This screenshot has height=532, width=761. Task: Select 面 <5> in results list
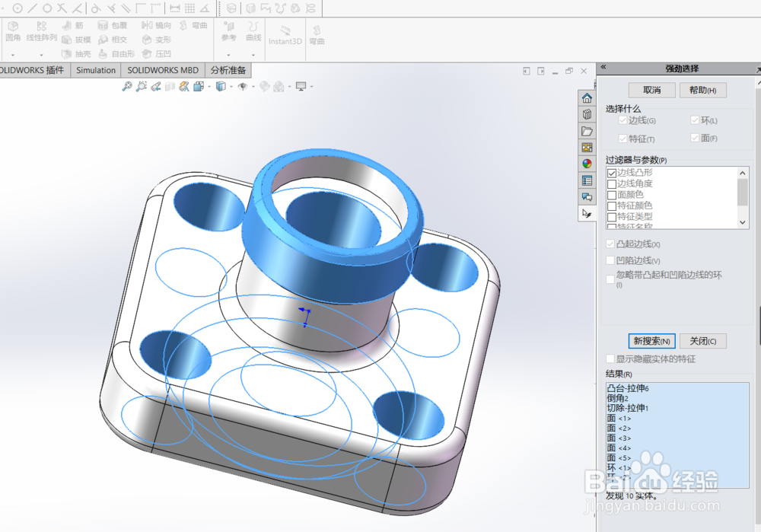(619, 457)
